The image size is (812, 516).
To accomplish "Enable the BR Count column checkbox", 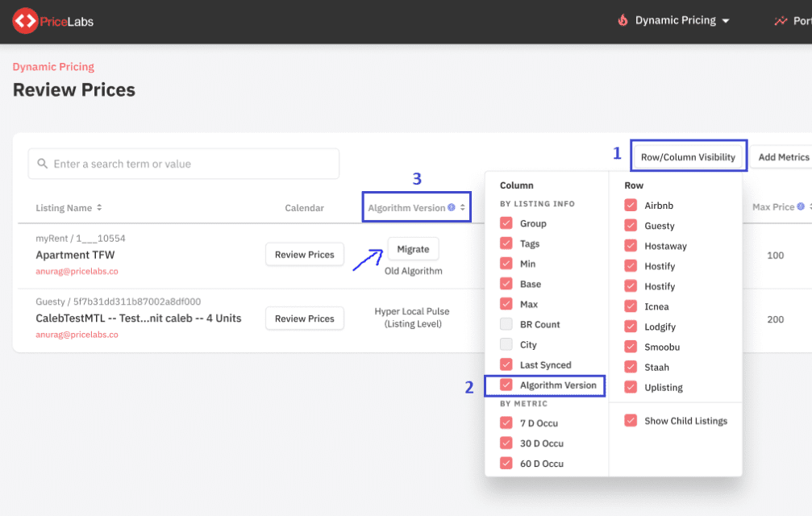I will click(x=506, y=325).
